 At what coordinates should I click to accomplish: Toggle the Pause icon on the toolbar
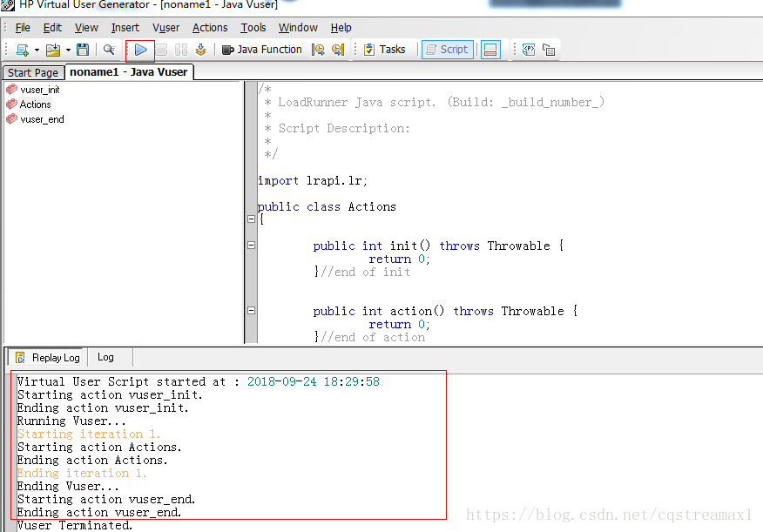point(181,50)
